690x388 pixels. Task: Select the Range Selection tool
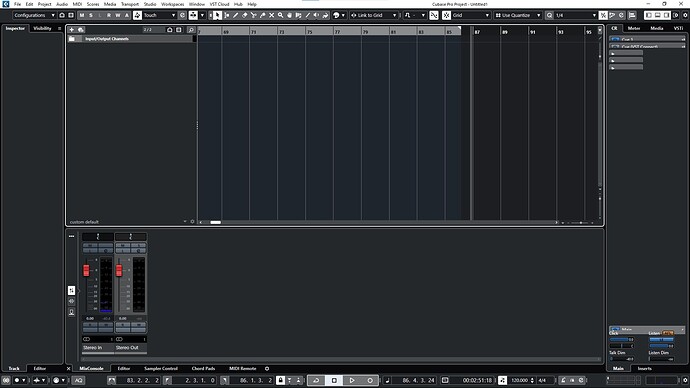click(x=227, y=15)
